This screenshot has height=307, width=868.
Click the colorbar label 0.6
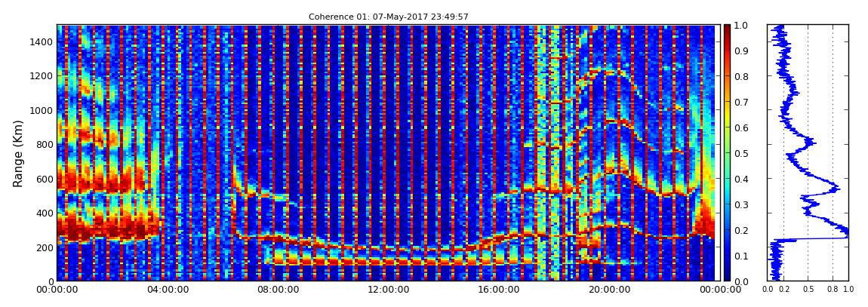(x=740, y=127)
